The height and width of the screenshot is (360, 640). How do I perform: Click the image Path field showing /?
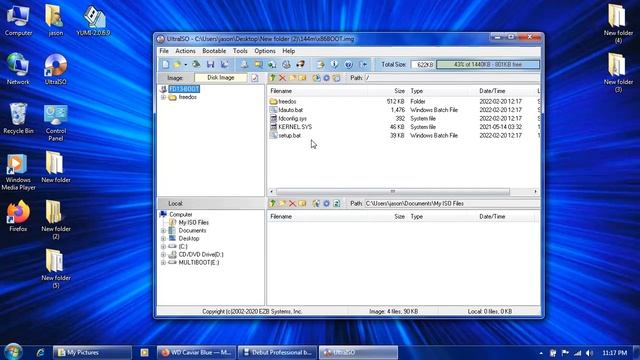(x=452, y=78)
